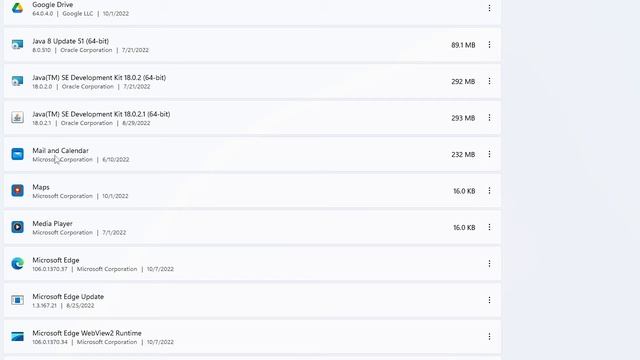Image resolution: width=640 pixels, height=360 pixels.
Task: Click the Microsoft Edge Update icon
Action: pos(17,300)
